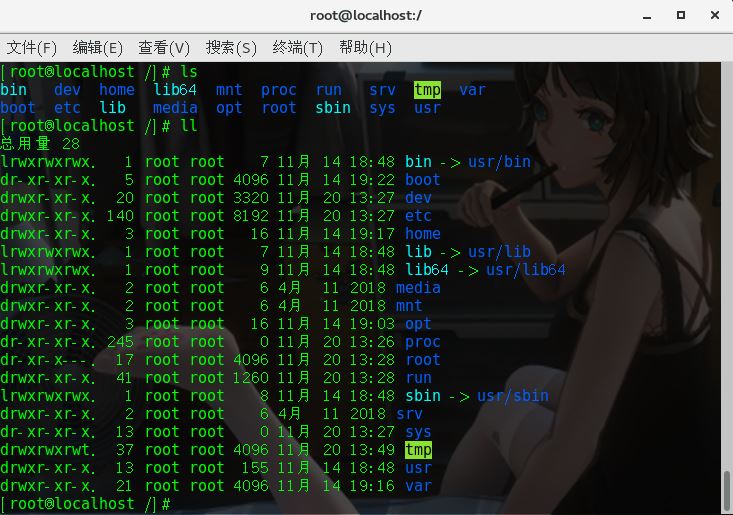The image size is (733, 515).
Task: Click 'etc' in the ll listing
Action: click(418, 216)
